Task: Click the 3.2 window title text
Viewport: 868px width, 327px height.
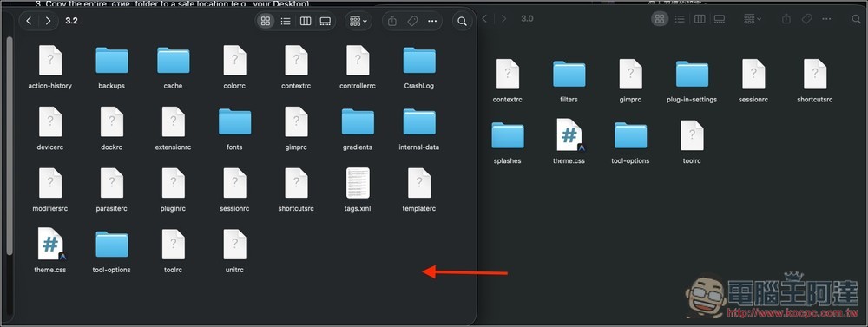Action: pyautogui.click(x=71, y=21)
